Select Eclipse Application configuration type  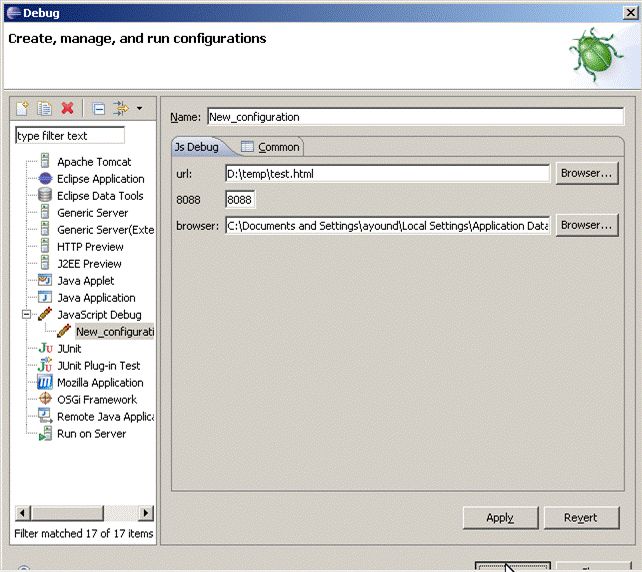(101, 179)
